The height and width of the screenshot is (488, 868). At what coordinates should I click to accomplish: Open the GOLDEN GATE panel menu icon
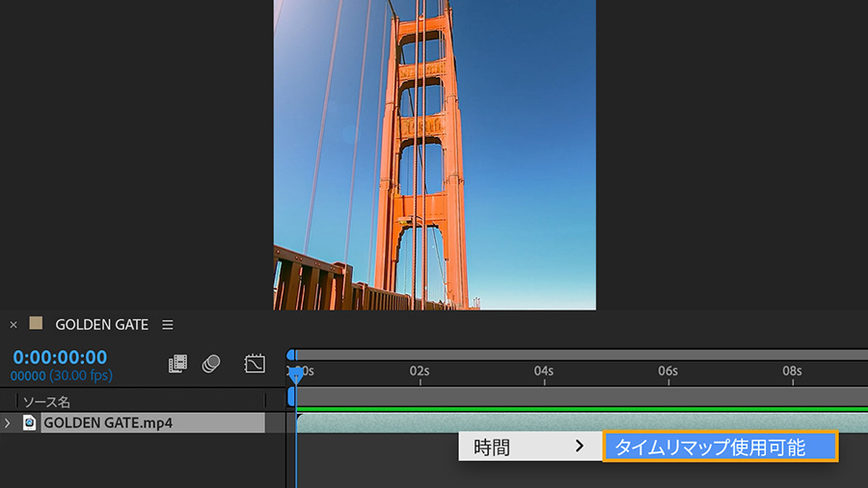[x=168, y=325]
